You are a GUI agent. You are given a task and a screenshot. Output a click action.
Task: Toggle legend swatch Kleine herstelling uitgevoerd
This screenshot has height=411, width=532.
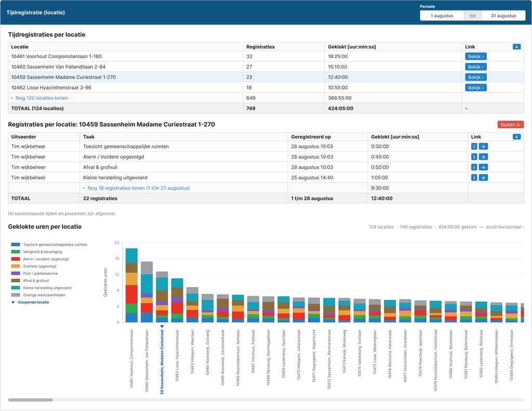coord(16,288)
